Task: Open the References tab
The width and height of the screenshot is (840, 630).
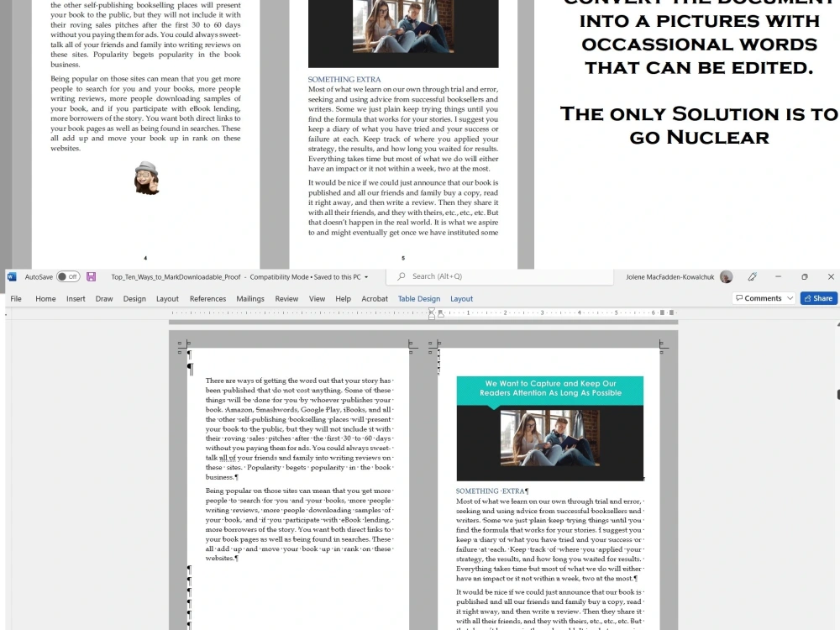Action: pyautogui.click(x=207, y=299)
